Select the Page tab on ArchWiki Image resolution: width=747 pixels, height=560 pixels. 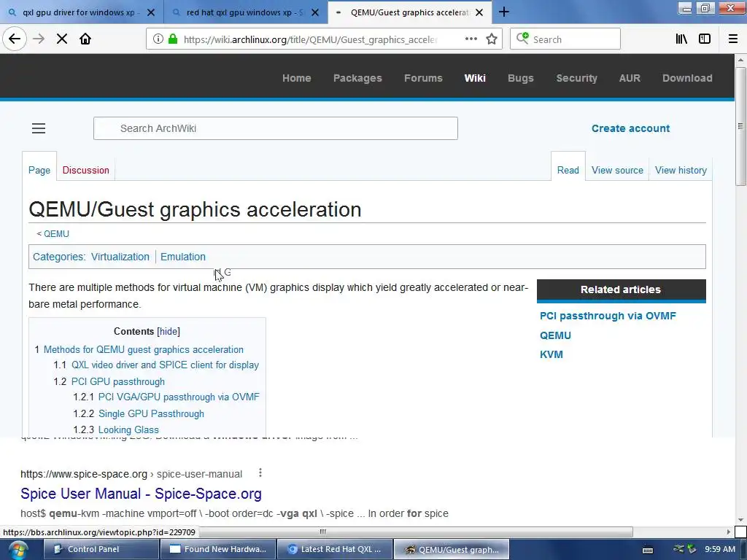pos(39,170)
